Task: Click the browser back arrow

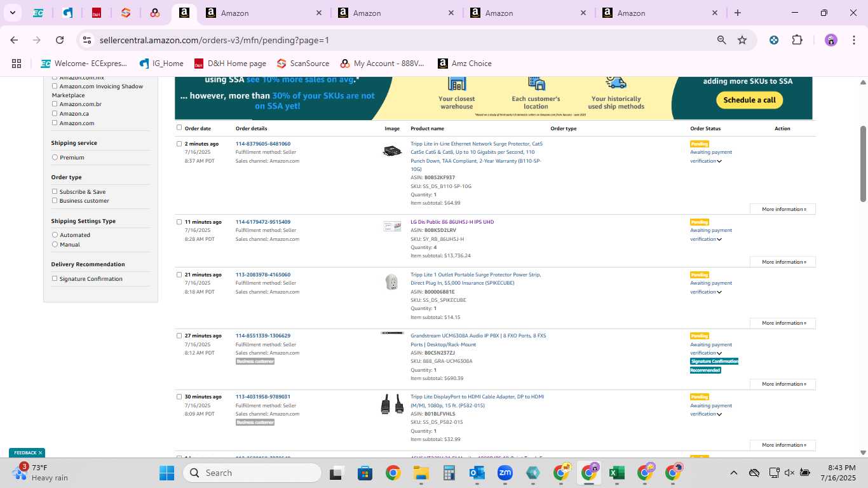Action: pyautogui.click(x=14, y=40)
